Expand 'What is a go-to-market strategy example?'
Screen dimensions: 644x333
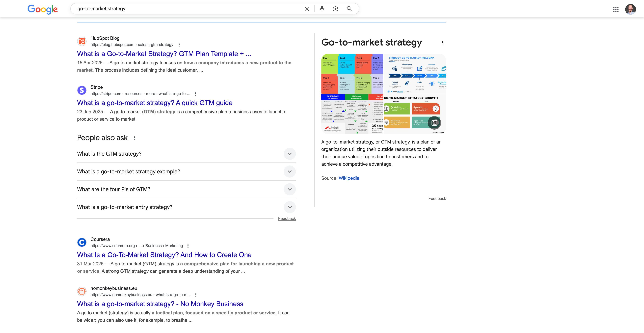click(x=186, y=172)
